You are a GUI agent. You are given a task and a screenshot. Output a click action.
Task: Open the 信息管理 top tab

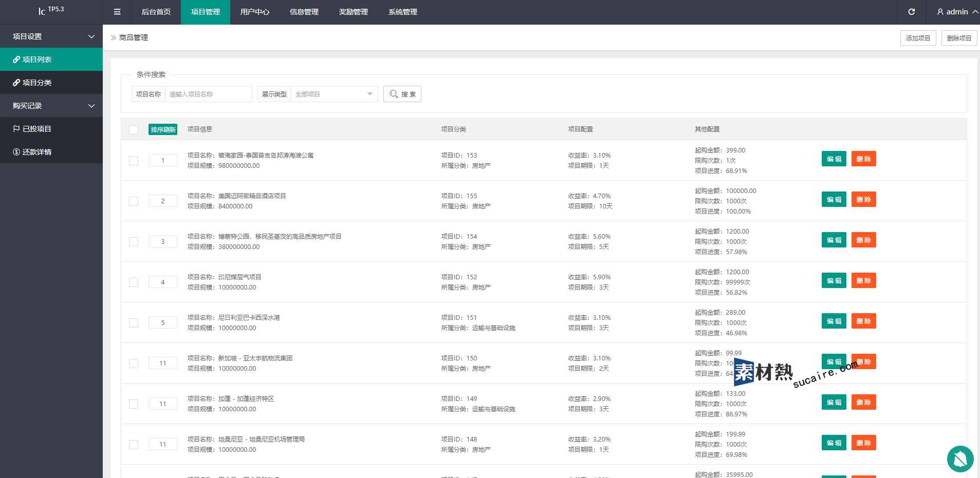click(304, 12)
